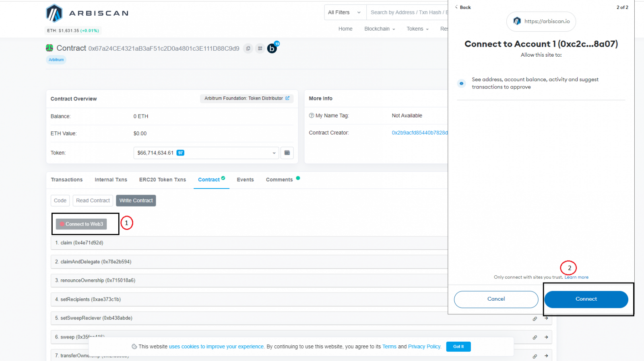
Task: Click the contract identicon
Action: pyautogui.click(x=50, y=48)
